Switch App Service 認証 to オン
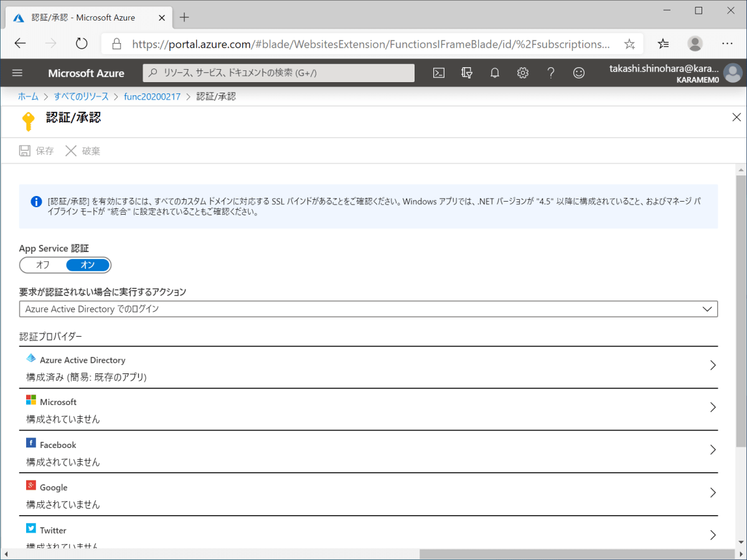Screen dimensions: 747x560 [x=88, y=265]
